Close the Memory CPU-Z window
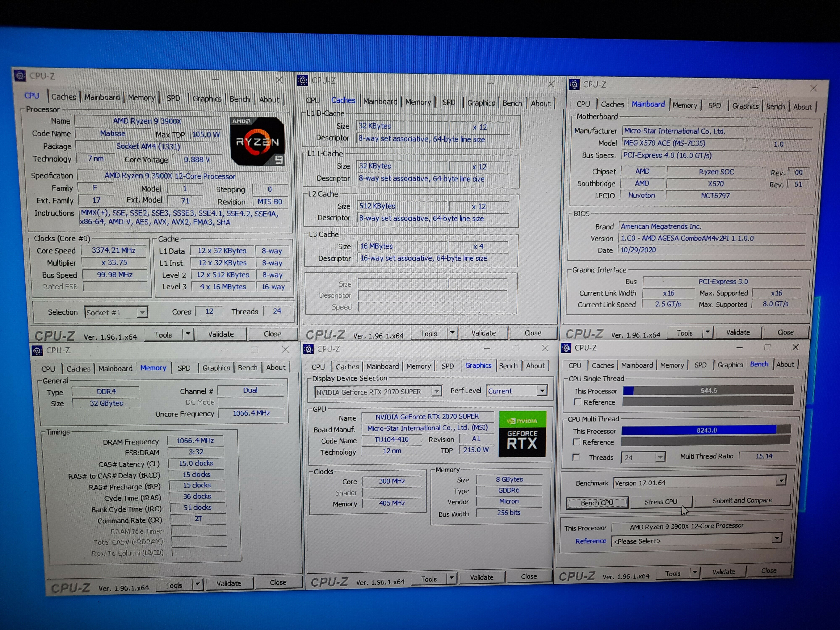 tap(285, 349)
